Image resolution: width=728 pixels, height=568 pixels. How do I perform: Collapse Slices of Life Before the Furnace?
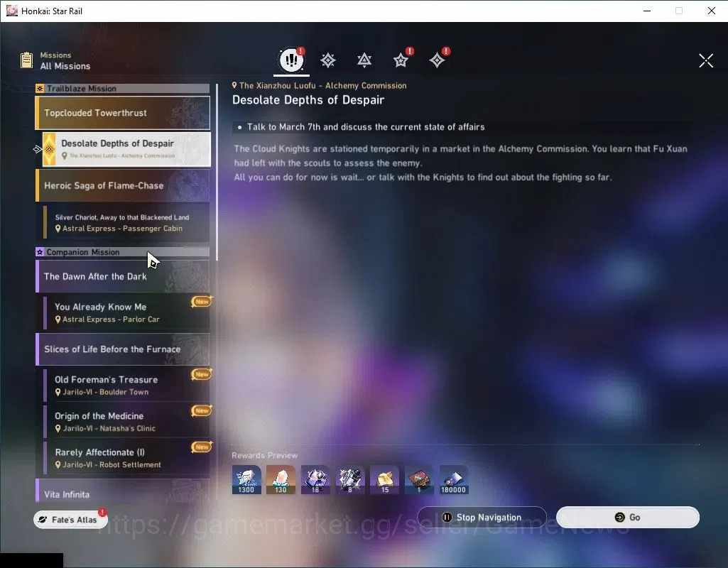coord(123,349)
